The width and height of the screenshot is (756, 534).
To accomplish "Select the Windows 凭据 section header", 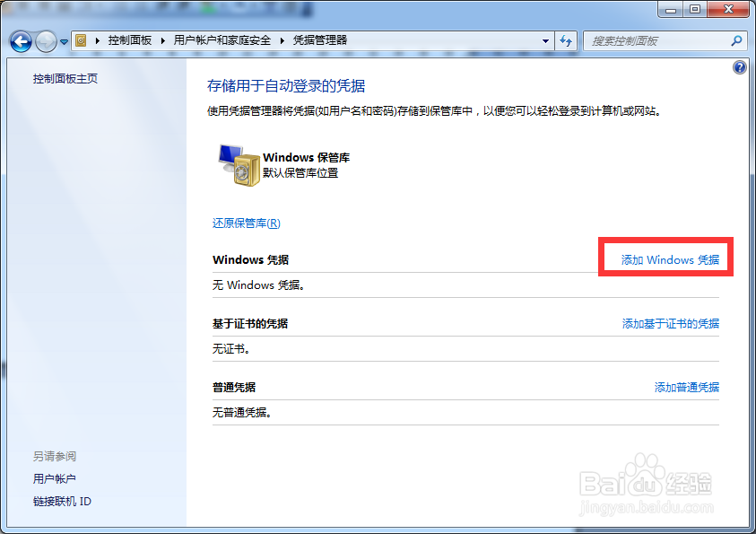I will [x=251, y=260].
